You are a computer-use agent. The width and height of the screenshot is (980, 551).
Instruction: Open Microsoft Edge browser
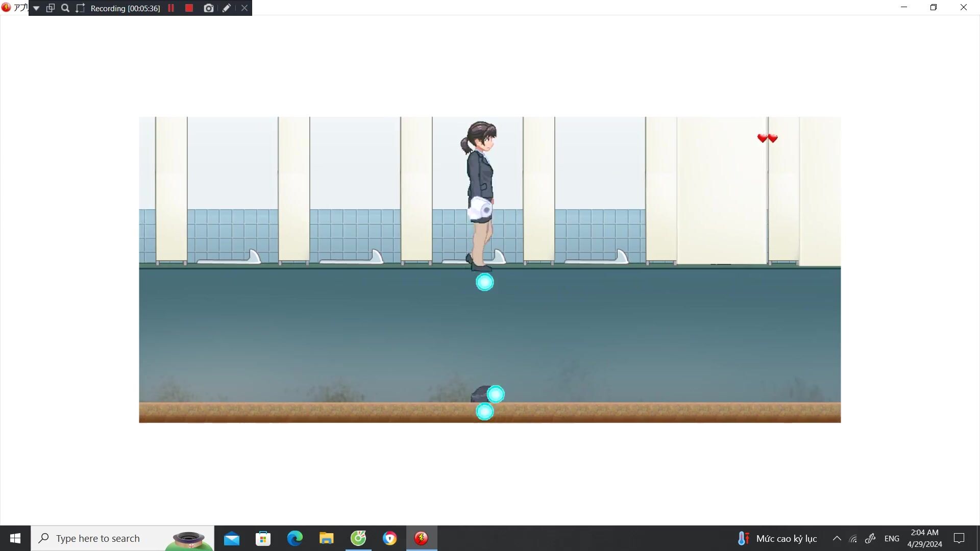295,538
